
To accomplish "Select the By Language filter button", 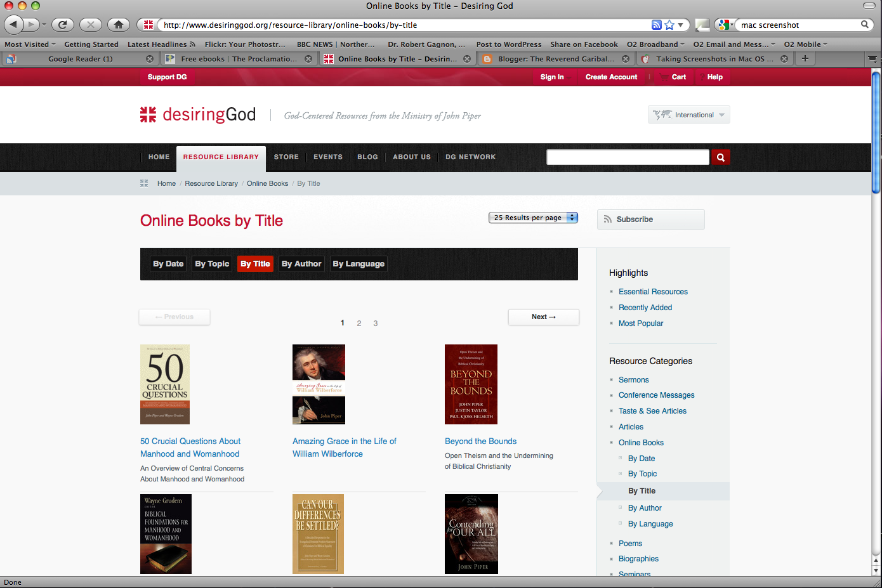I will (x=359, y=264).
